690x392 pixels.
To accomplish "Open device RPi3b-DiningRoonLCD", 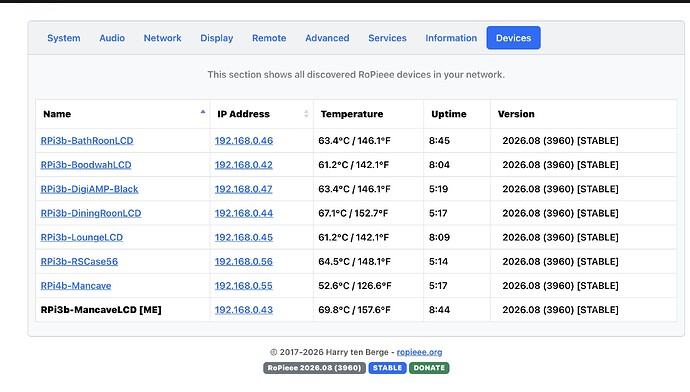I will (91, 213).
